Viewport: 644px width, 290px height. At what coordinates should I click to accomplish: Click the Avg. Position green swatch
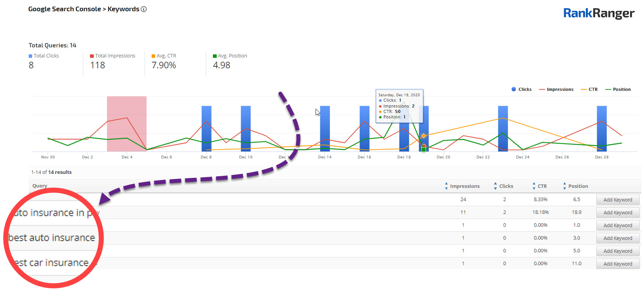tap(215, 56)
